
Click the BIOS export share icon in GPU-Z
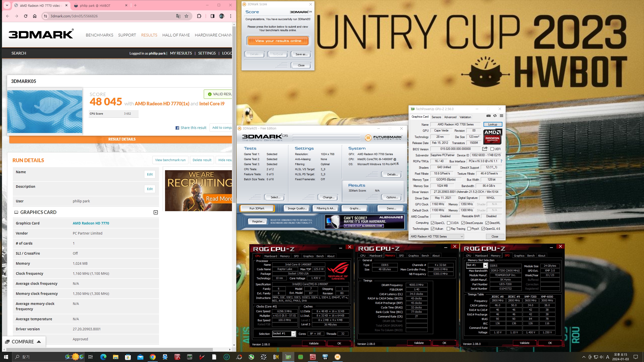tap(485, 149)
